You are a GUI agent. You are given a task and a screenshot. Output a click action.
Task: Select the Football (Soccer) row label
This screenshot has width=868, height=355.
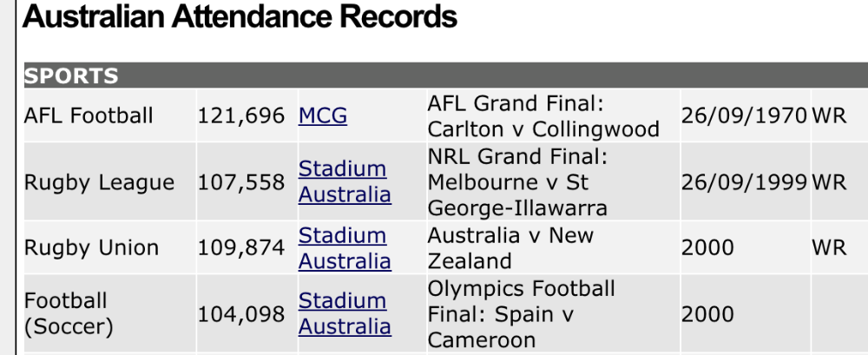coord(69,313)
